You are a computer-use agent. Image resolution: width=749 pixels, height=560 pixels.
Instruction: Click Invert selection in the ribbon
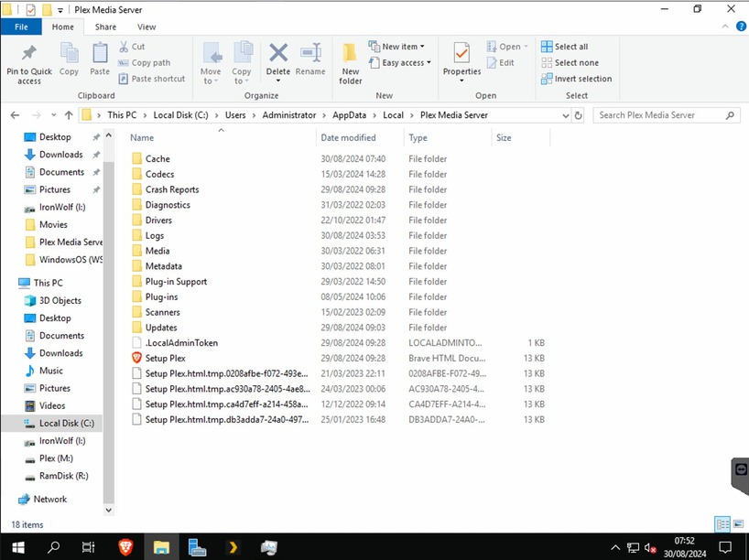coord(577,79)
